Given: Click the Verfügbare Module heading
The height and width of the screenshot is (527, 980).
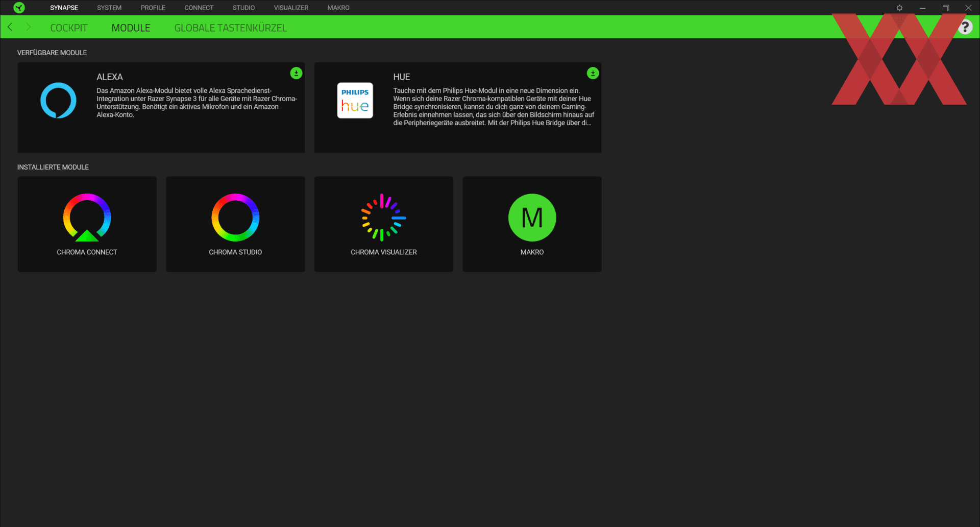Looking at the screenshot, I should (x=52, y=53).
